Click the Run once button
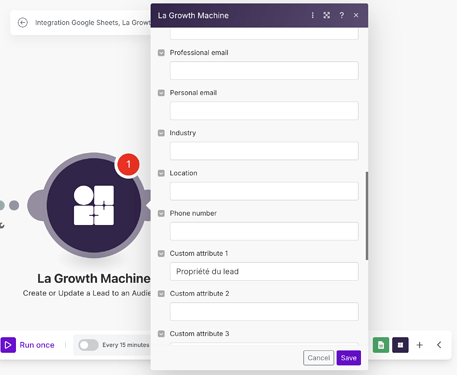 28,345
